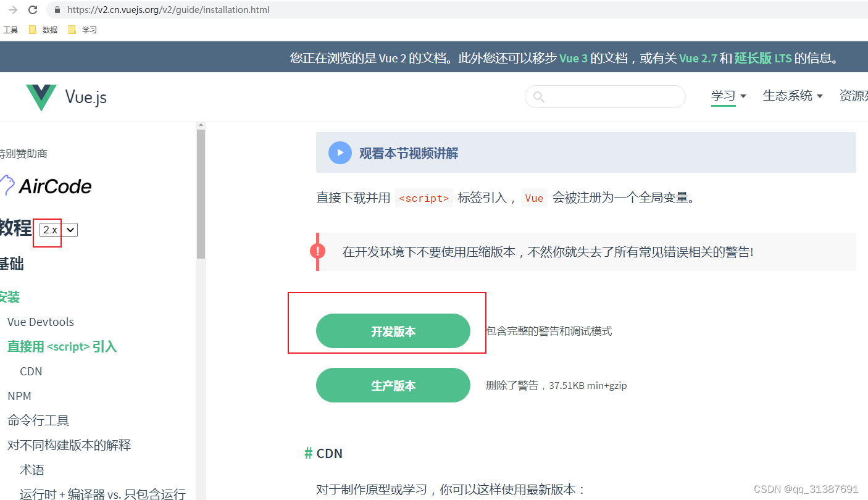Click the 数据 bookmarks folder icon

point(32,29)
